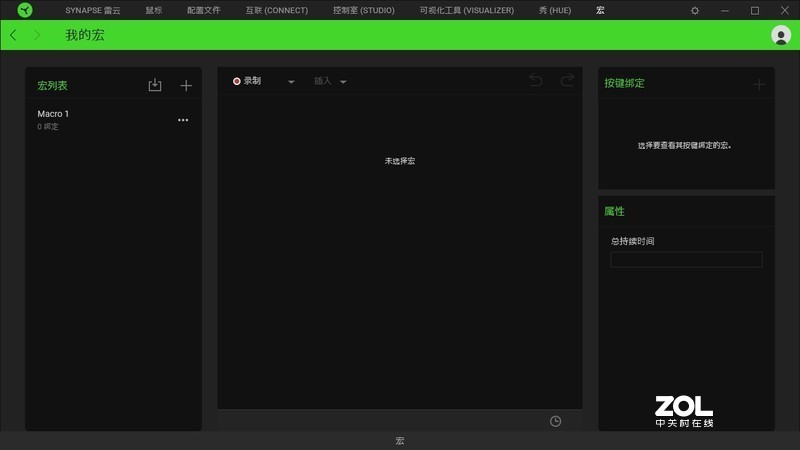Open Macro 1 more options menu

click(x=183, y=120)
